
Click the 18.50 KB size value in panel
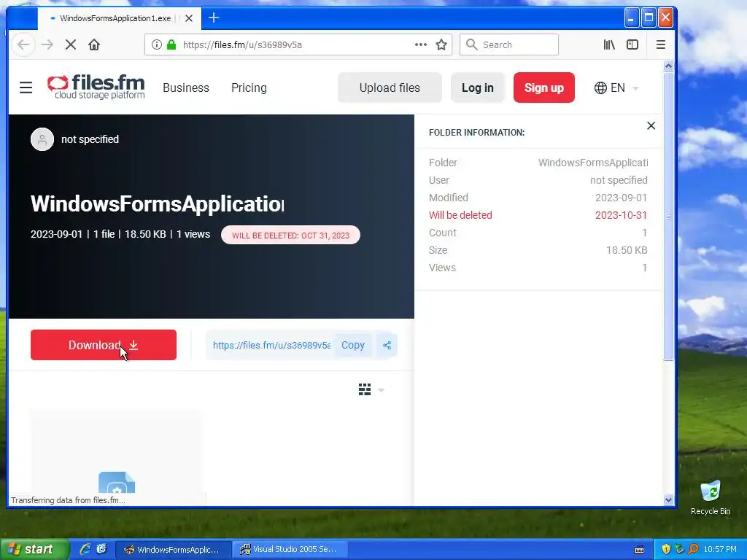pyautogui.click(x=627, y=251)
